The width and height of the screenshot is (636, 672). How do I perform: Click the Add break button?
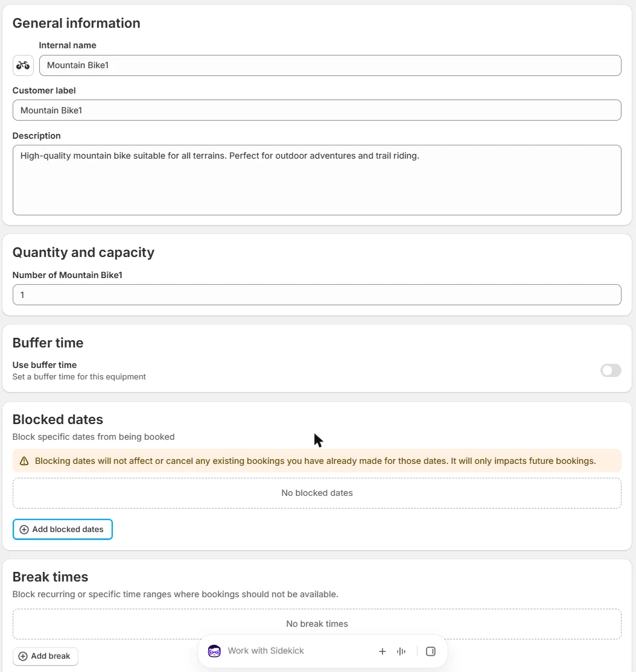(x=45, y=656)
